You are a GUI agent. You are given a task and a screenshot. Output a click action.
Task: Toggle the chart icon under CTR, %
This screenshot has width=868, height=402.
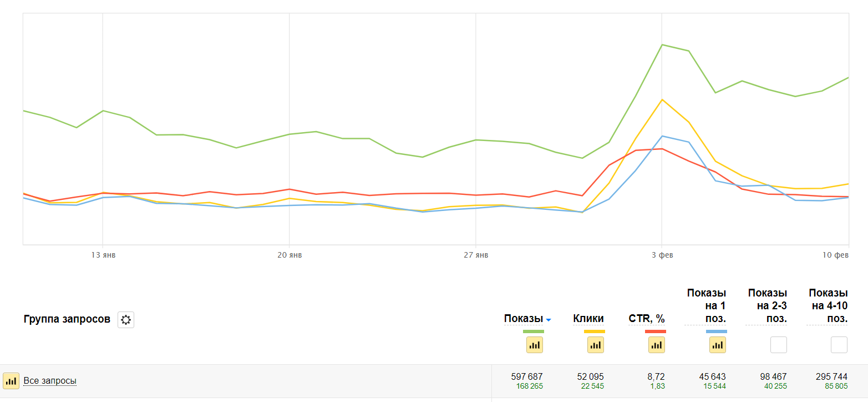click(657, 345)
